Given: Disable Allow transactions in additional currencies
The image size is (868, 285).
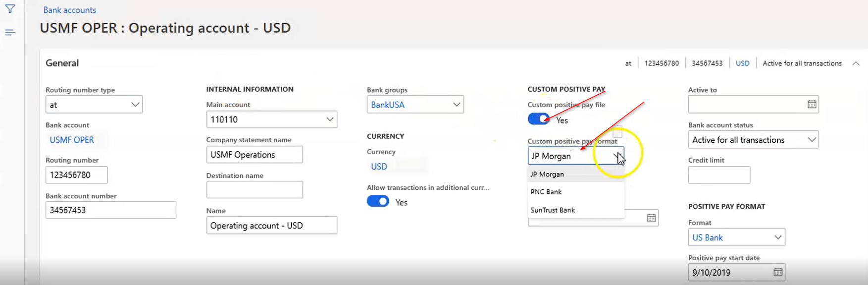Looking at the screenshot, I should [x=378, y=202].
